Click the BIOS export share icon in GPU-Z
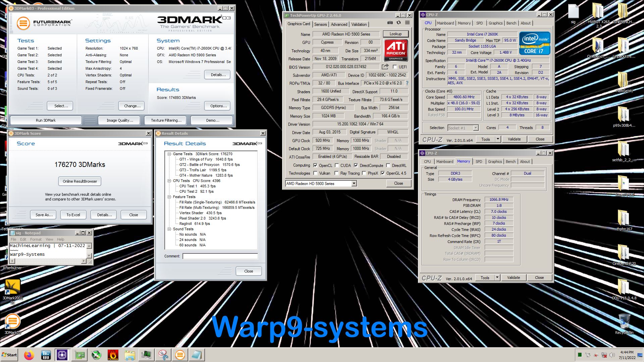 [385, 67]
